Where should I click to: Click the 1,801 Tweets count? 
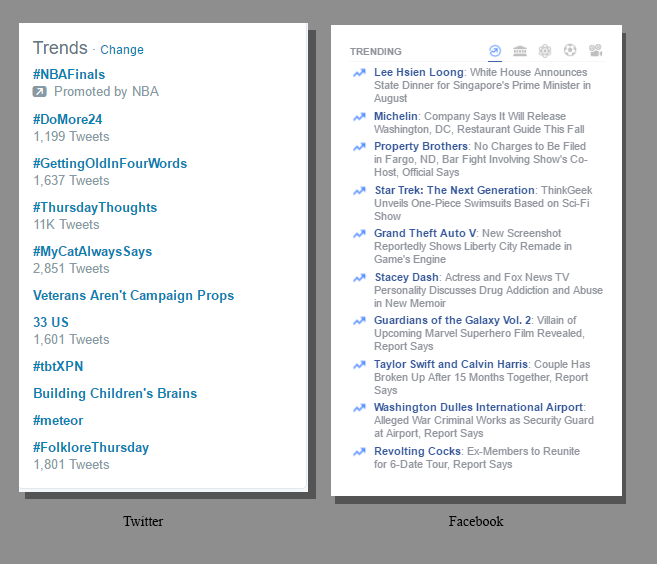[71, 465]
